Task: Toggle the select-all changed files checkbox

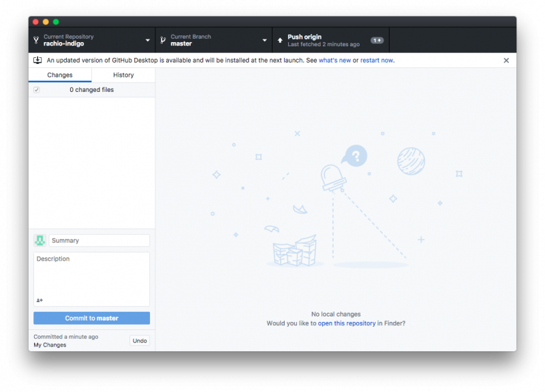Action: [37, 90]
